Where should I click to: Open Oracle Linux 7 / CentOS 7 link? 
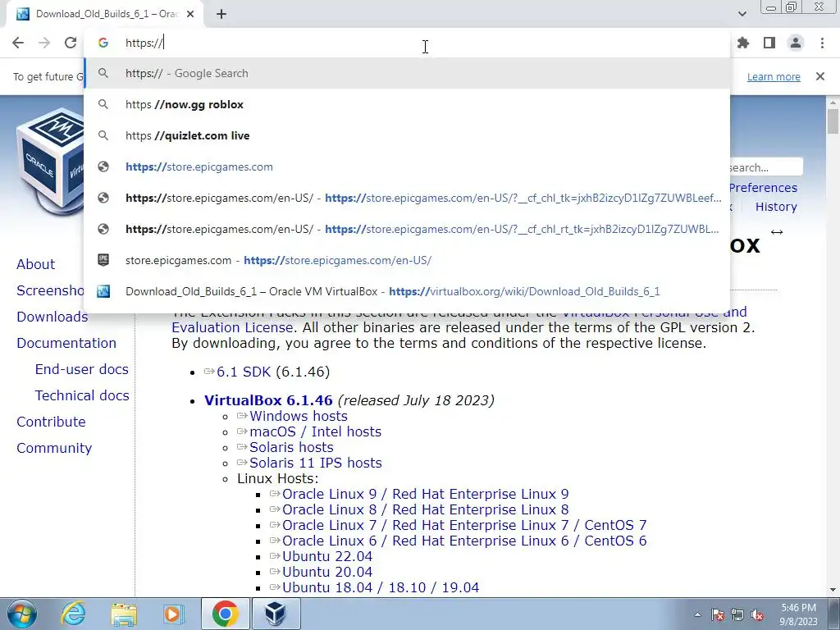[464, 525]
